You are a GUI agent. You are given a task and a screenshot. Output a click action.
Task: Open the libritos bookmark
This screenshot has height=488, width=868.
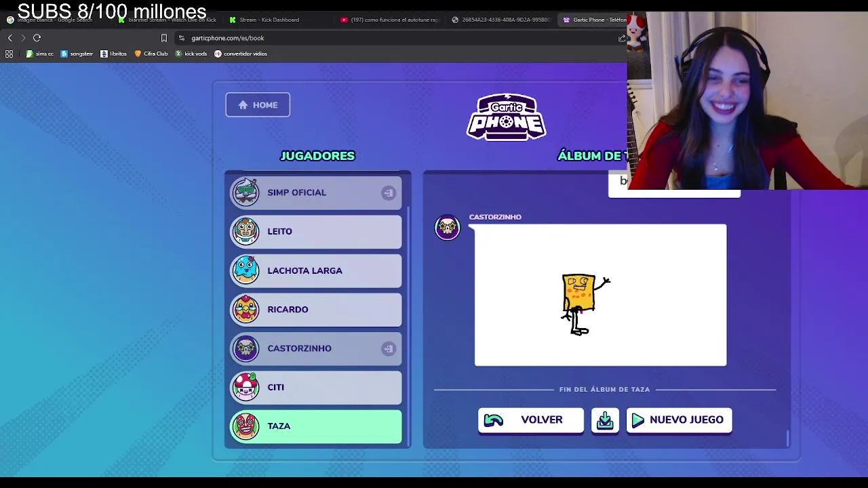113,54
